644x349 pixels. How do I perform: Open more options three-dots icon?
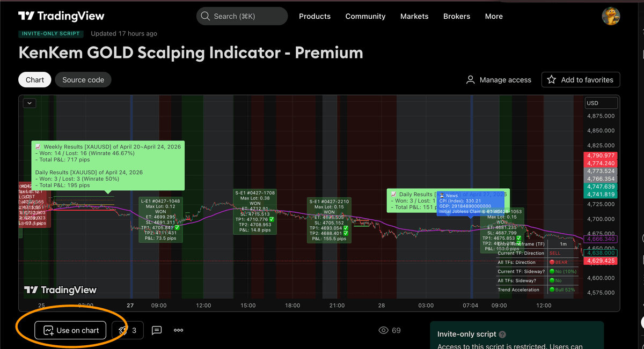tap(179, 330)
